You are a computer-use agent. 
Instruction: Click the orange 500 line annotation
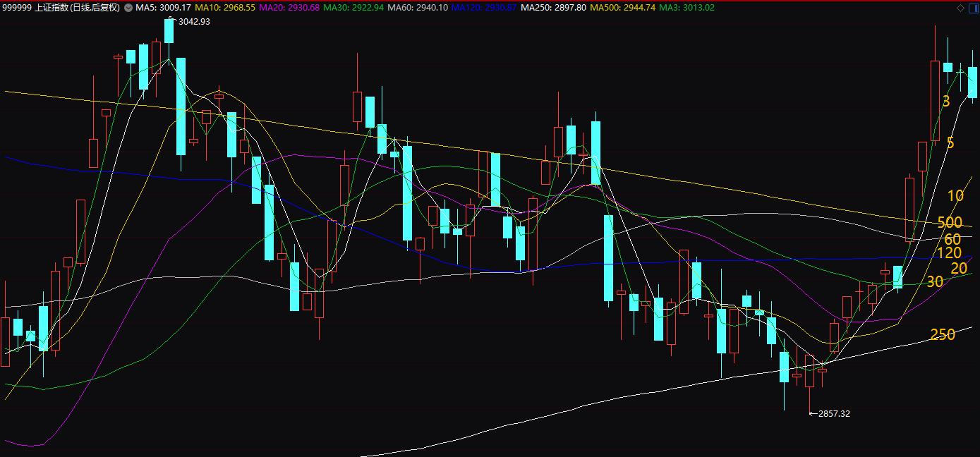950,224
